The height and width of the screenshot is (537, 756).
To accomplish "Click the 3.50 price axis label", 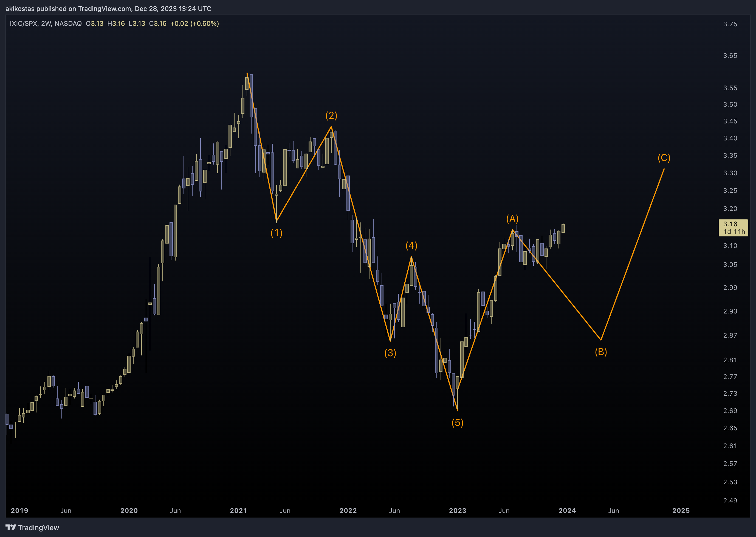I will point(730,104).
